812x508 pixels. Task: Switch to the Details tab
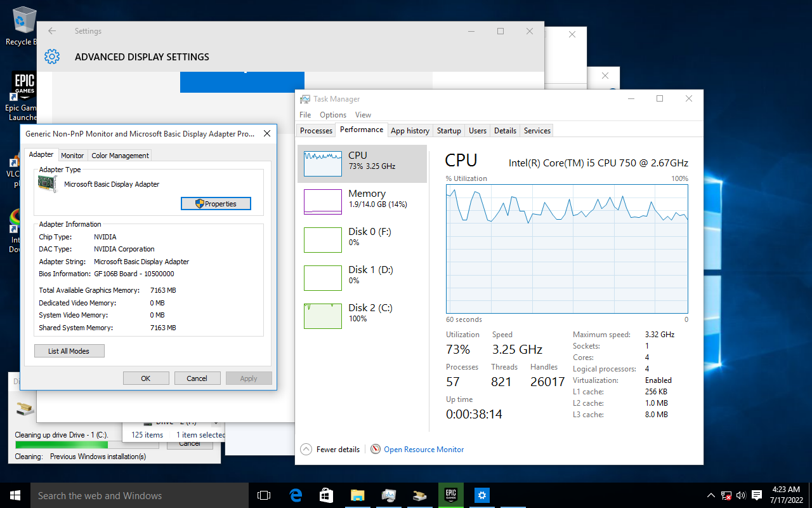[x=505, y=131]
